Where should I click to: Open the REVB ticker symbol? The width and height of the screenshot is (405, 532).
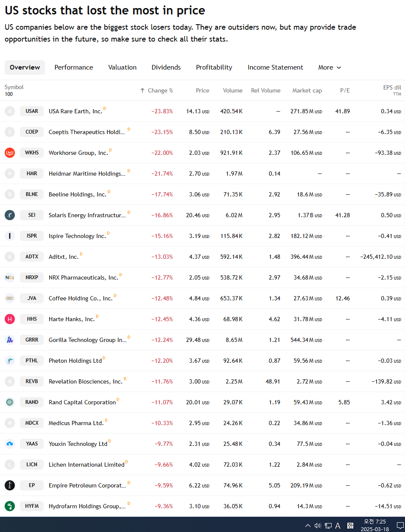(x=32, y=381)
